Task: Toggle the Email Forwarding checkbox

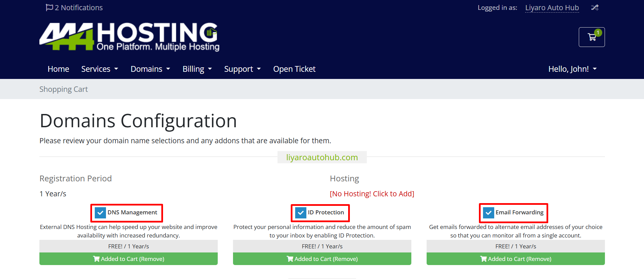Action: point(488,213)
